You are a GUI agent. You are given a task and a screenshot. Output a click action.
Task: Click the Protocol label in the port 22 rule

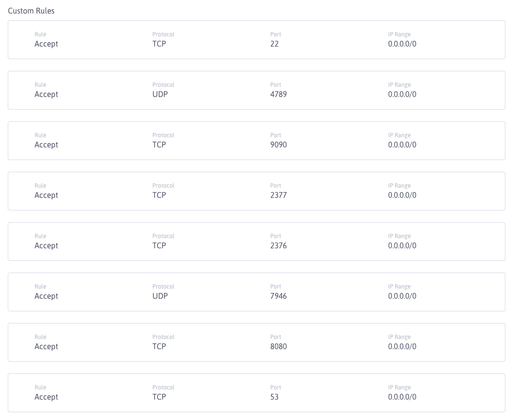(163, 34)
